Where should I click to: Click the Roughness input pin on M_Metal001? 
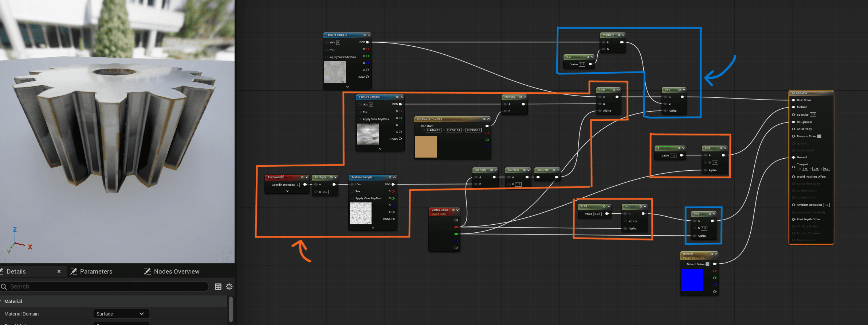pyautogui.click(x=794, y=122)
